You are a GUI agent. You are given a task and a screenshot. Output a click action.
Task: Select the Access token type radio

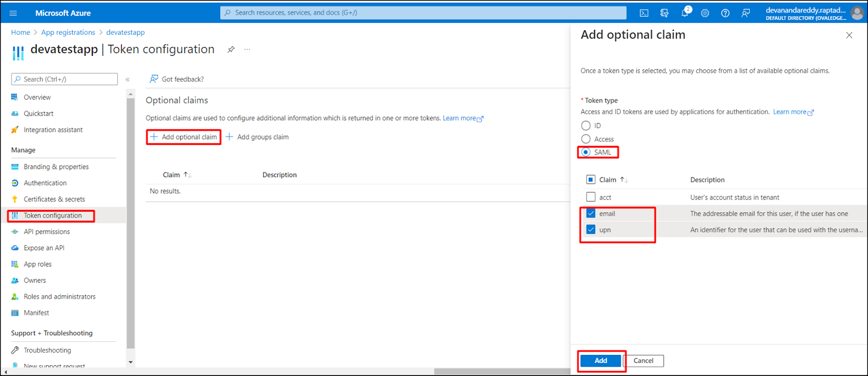pos(586,139)
